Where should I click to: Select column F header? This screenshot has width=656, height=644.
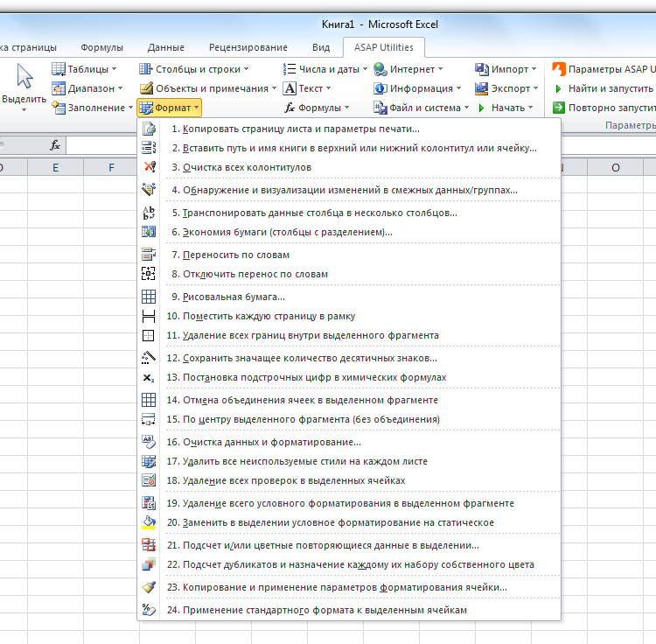click(111, 168)
